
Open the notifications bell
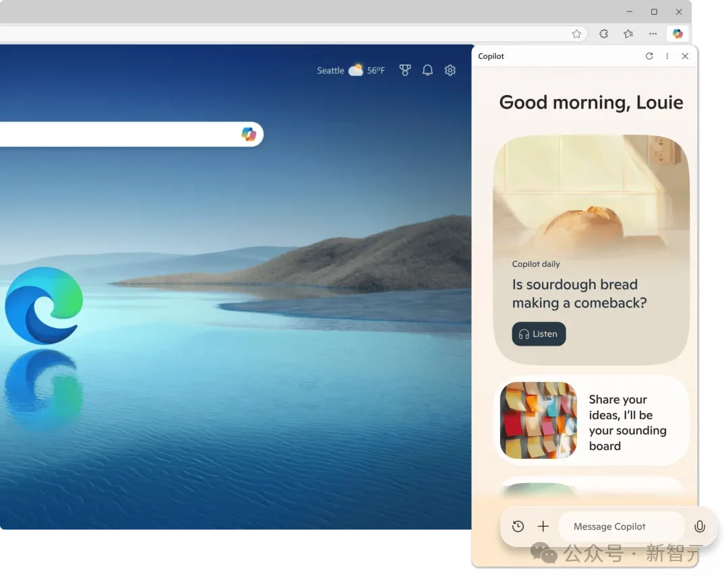pos(427,70)
